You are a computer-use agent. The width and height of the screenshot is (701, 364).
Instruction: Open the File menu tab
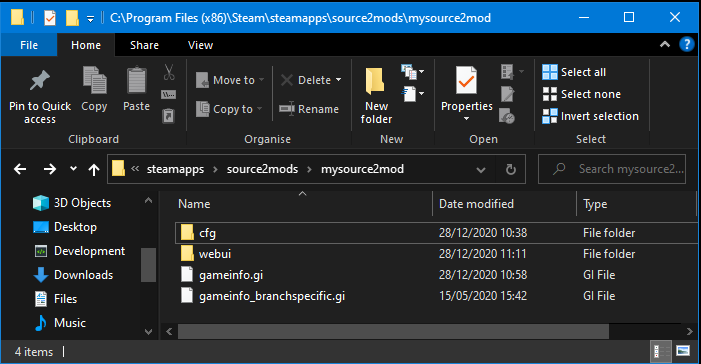click(x=29, y=45)
